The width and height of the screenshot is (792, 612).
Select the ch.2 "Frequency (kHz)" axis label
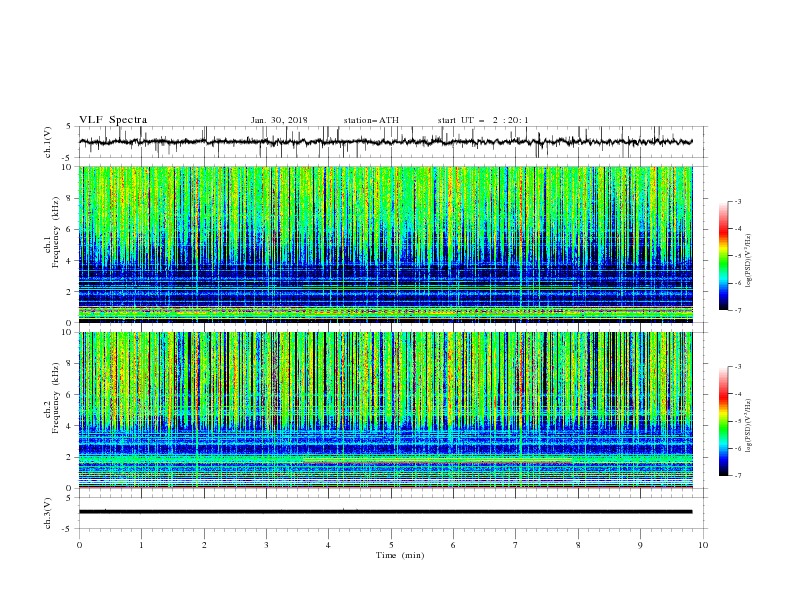click(x=56, y=398)
